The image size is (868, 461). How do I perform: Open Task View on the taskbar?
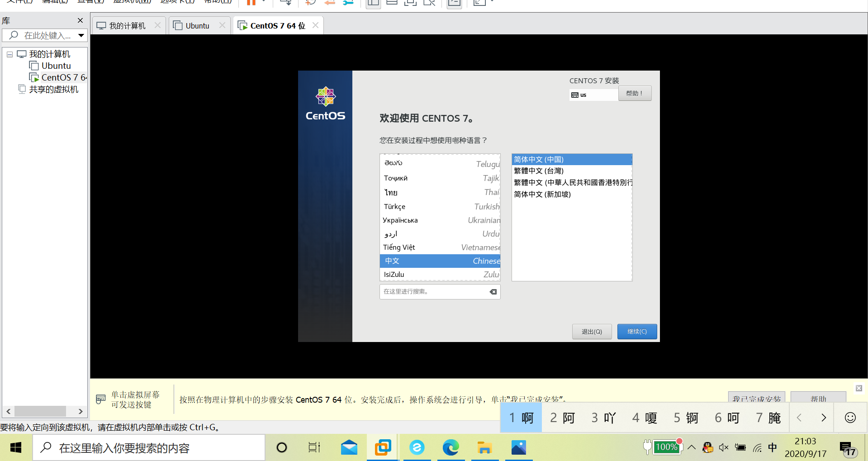314,448
